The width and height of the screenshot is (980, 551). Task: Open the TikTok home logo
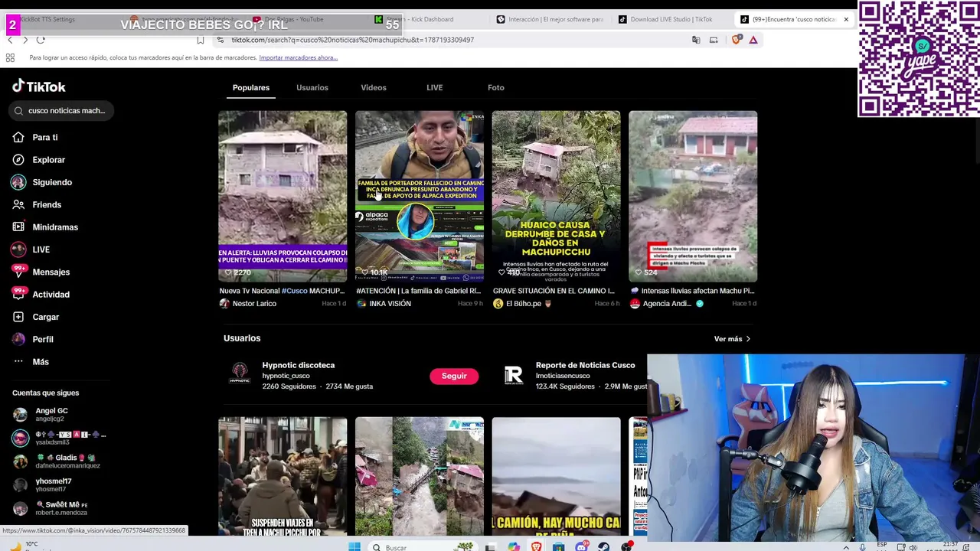(x=39, y=86)
